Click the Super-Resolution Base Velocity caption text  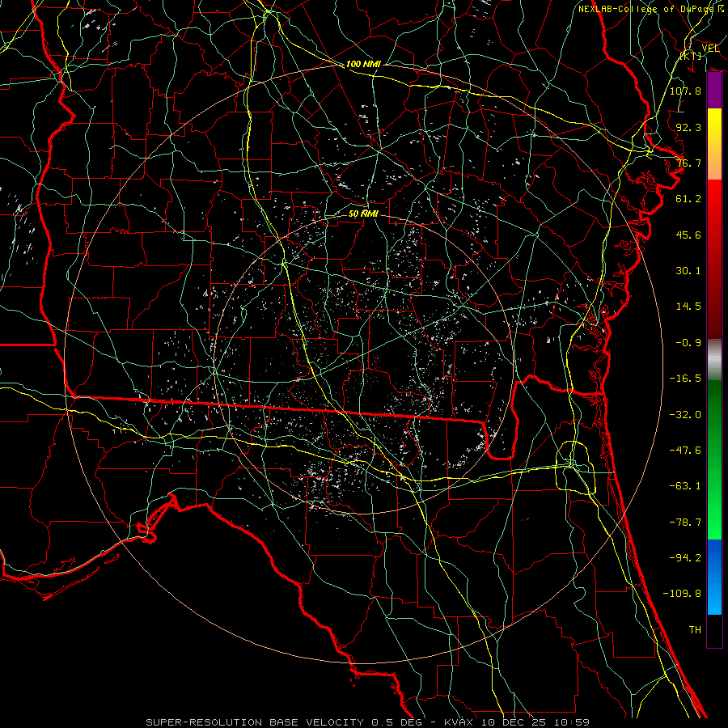coord(367,722)
